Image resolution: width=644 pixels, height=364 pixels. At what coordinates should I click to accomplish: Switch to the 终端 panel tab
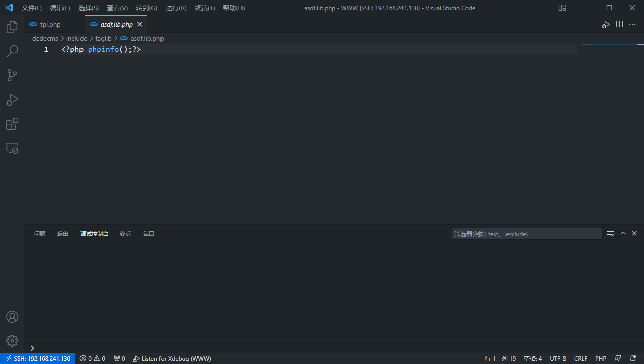click(126, 234)
